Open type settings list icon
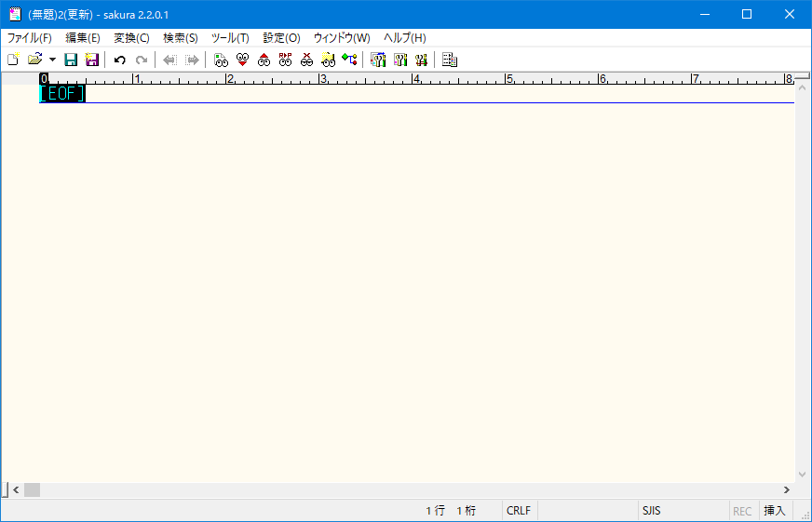812x522 pixels. 378,60
